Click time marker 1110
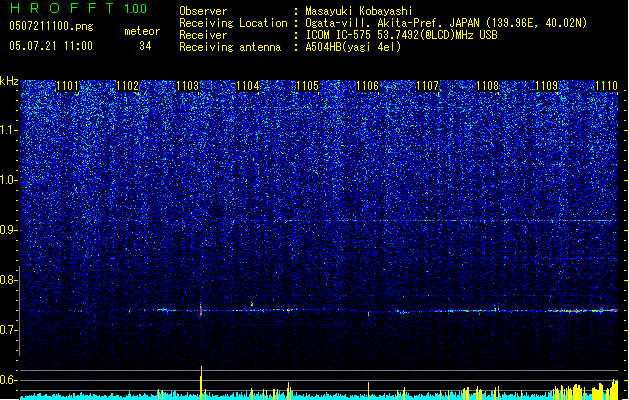The width and height of the screenshot is (629, 400). tap(607, 86)
